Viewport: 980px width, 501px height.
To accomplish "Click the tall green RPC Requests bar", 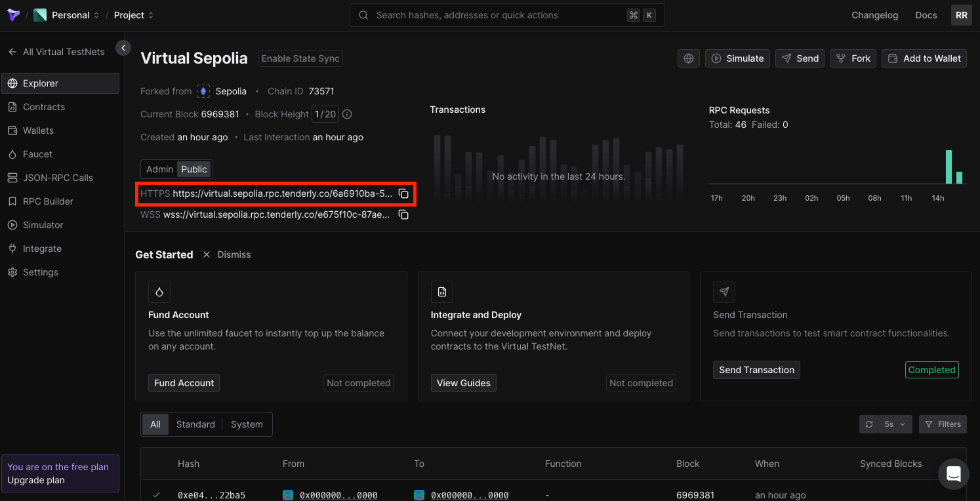I will (x=949, y=167).
